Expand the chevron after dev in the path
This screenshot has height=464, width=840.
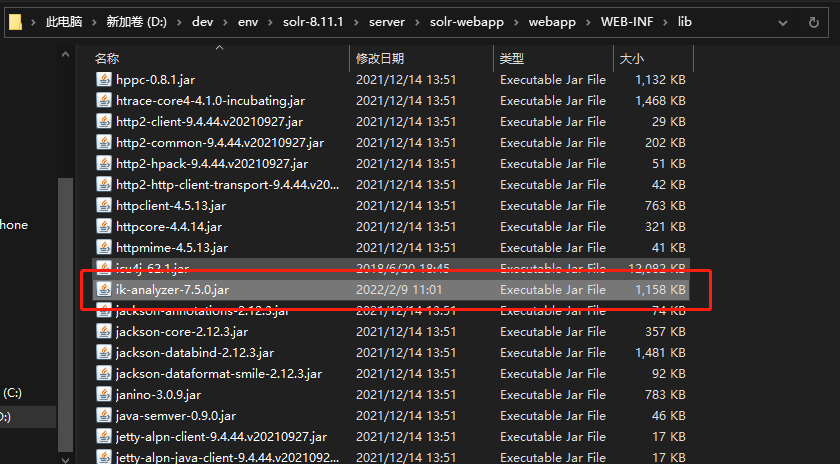point(225,23)
